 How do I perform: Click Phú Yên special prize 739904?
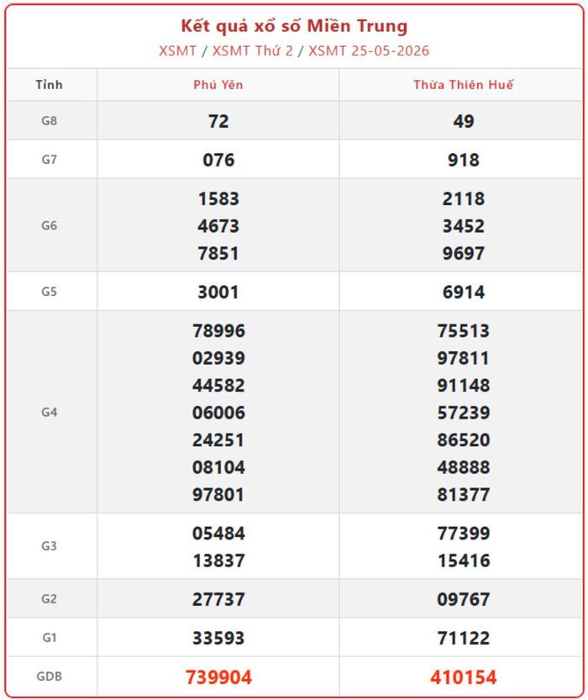tap(218, 676)
